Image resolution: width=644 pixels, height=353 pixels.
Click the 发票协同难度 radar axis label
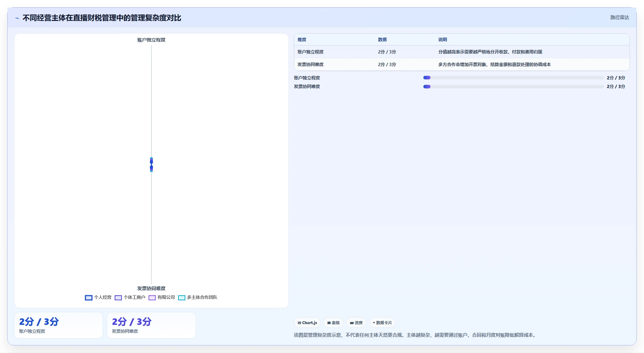151,288
